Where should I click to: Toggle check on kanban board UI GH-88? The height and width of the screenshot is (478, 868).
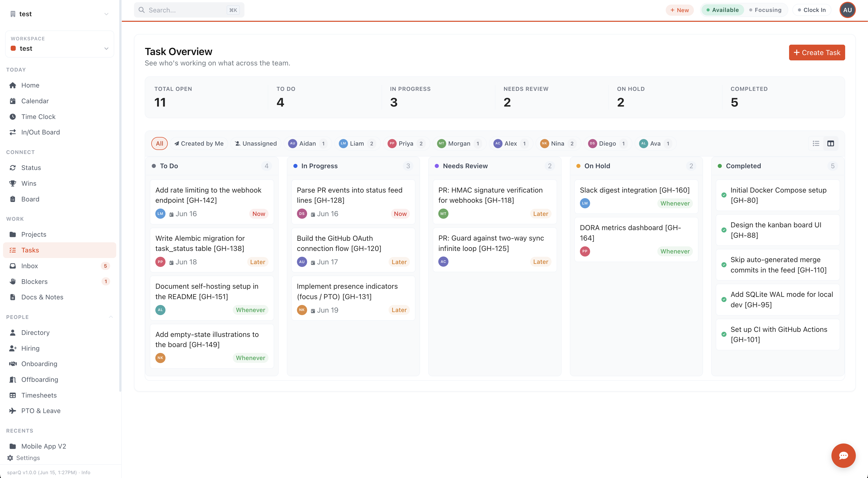pyautogui.click(x=724, y=230)
